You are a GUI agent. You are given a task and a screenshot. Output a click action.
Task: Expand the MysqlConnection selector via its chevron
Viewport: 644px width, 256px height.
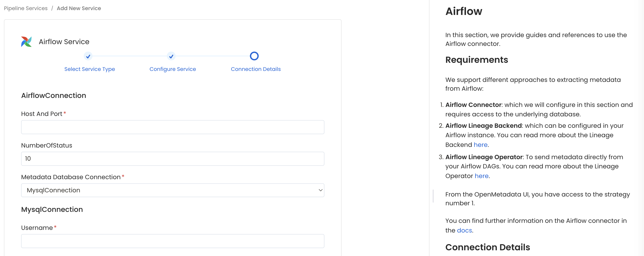click(320, 190)
